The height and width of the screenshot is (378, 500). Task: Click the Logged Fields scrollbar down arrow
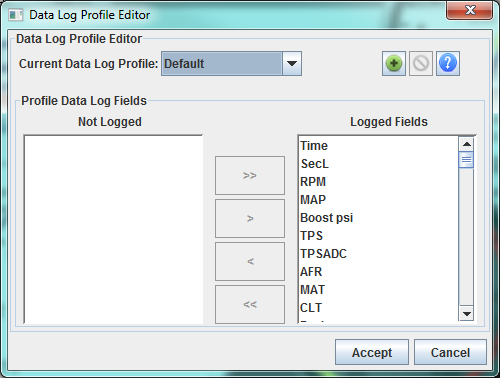(x=466, y=314)
